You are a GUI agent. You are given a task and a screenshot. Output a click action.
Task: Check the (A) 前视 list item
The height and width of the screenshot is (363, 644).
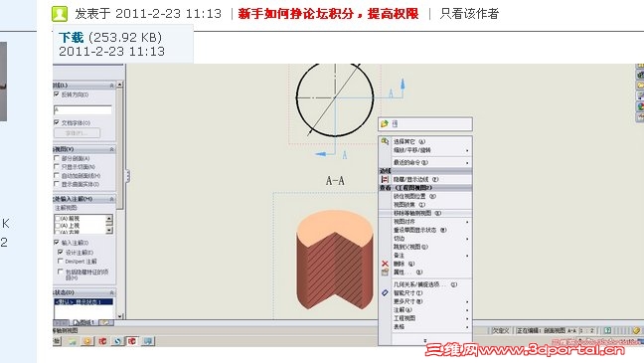point(58,219)
